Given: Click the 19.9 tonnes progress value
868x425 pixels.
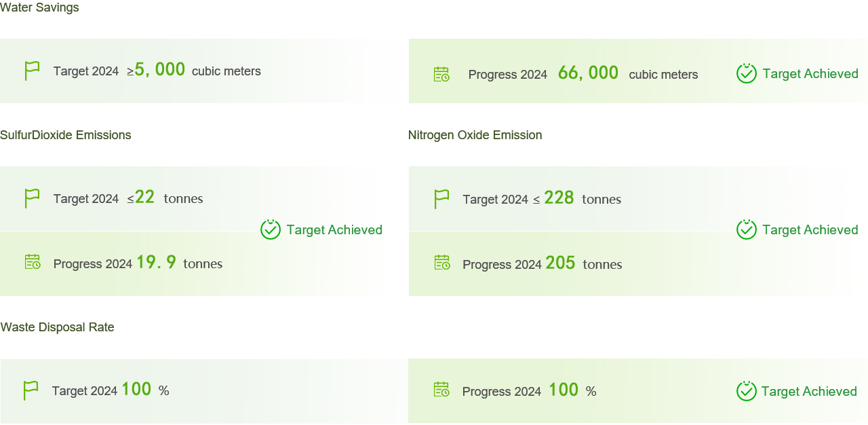Looking at the screenshot, I should pos(180,263).
